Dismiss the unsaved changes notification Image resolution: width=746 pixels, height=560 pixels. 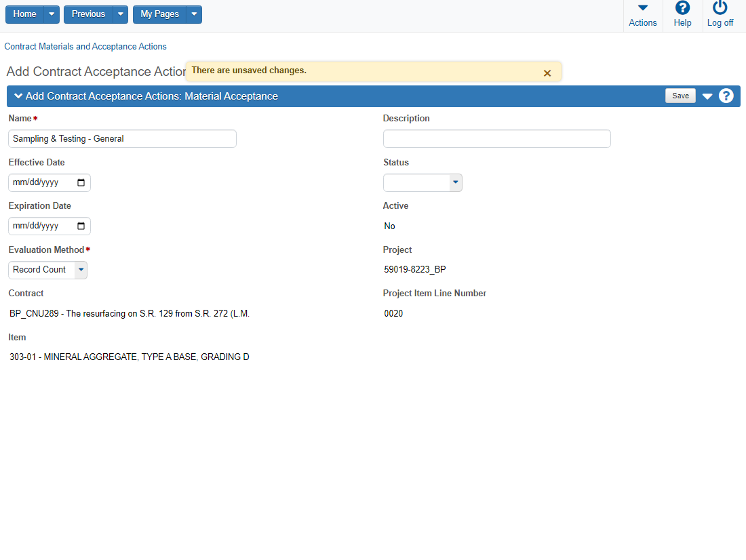pyautogui.click(x=547, y=73)
